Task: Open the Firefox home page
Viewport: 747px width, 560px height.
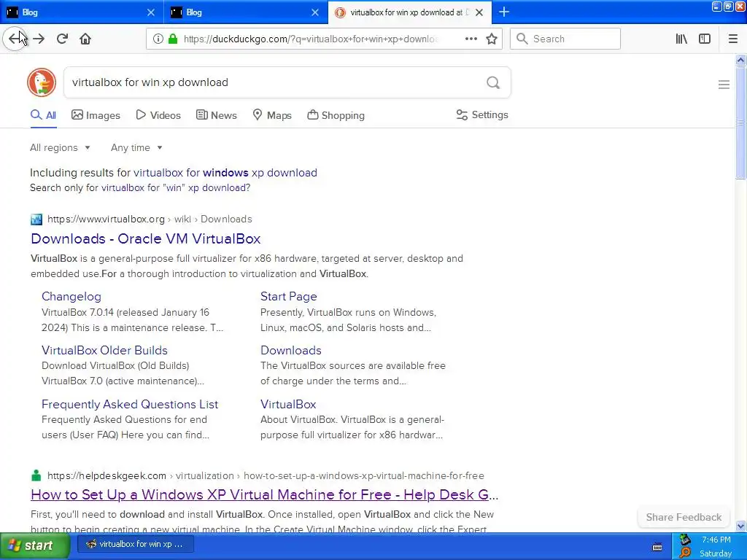Action: click(85, 39)
